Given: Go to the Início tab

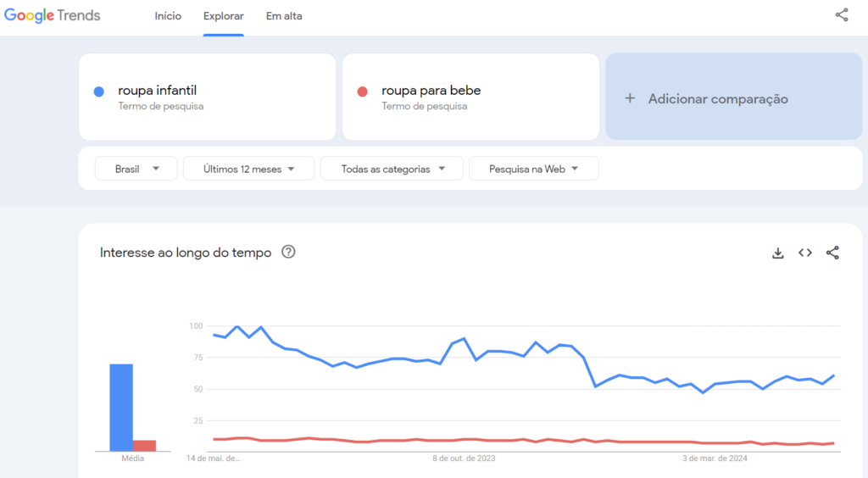Looking at the screenshot, I should [x=168, y=16].
